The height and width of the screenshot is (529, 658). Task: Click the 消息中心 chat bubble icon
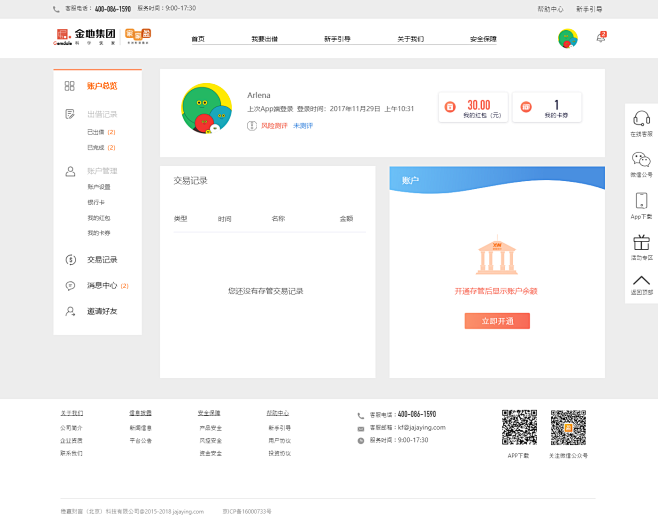tap(69, 286)
